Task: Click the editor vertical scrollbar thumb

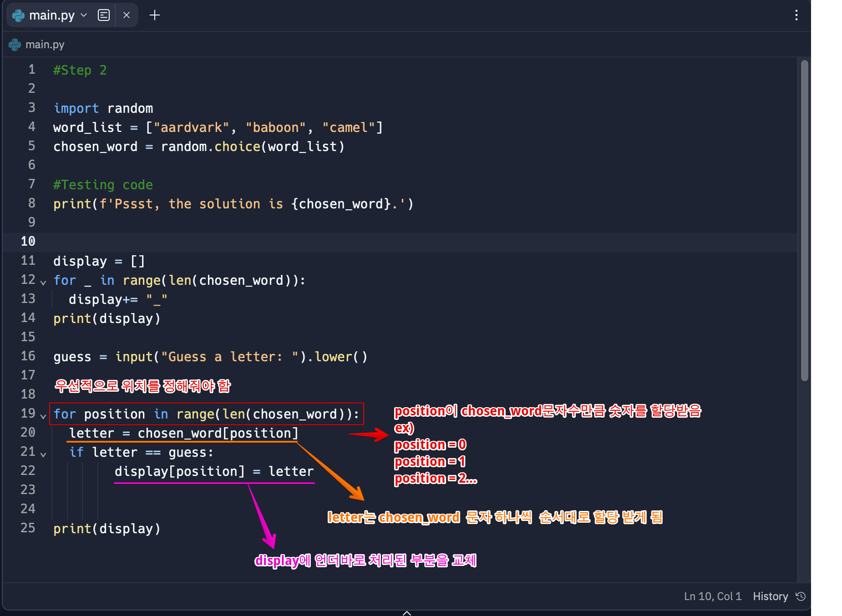Action: tap(804, 221)
